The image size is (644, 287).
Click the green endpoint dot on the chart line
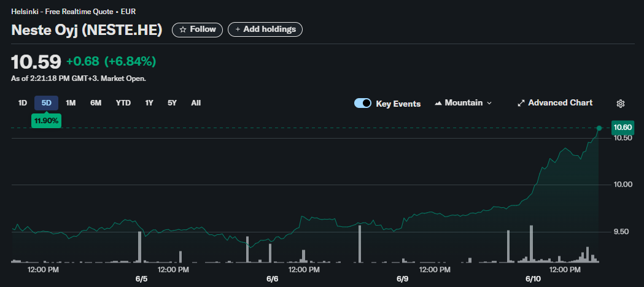pos(599,128)
